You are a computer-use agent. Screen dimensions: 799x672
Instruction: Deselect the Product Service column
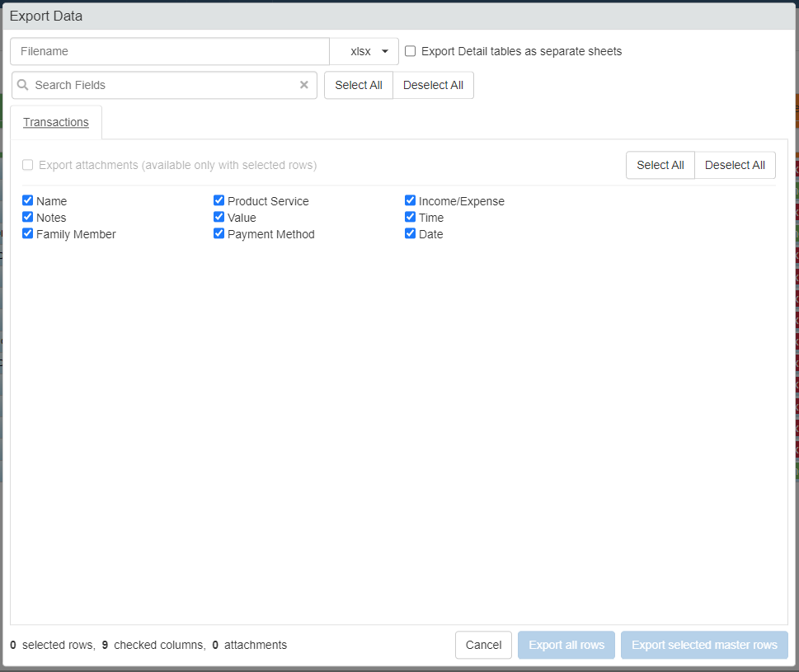[219, 200]
